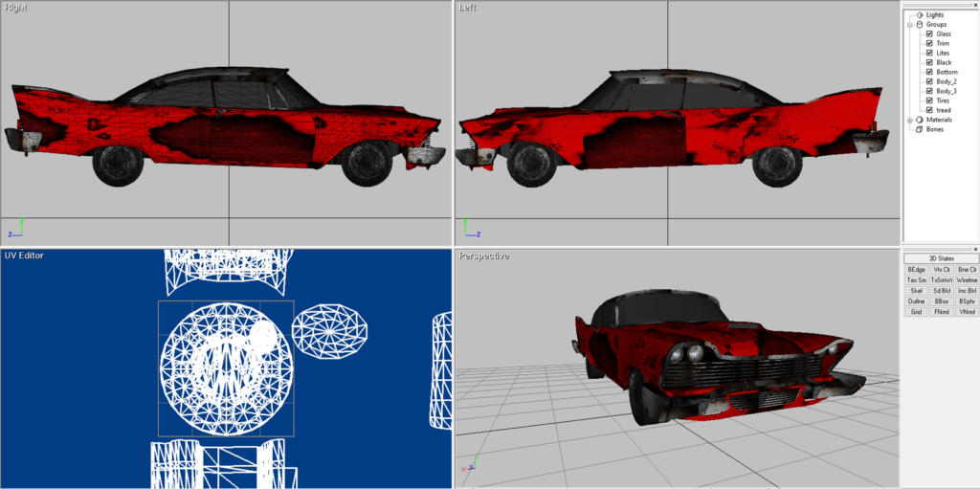
Task: Click the Lights node icon in tree
Action: click(920, 14)
